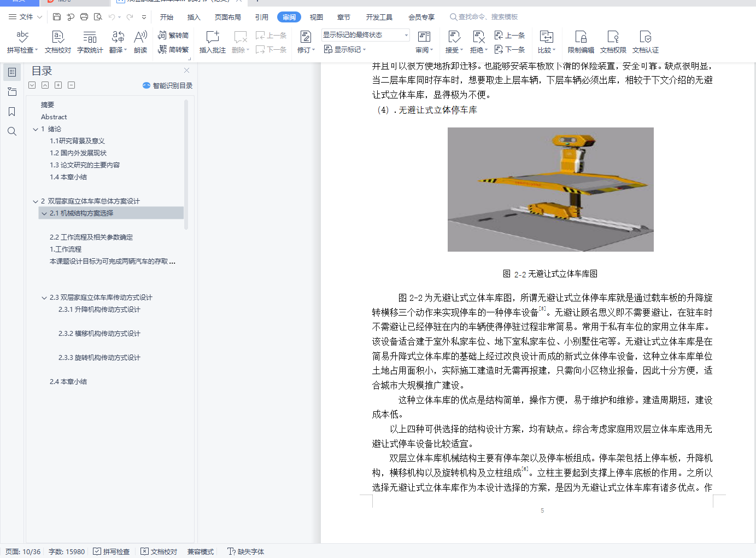756x558 pixels.
Task: Switch to the 开发工具 tab
Action: (x=379, y=17)
